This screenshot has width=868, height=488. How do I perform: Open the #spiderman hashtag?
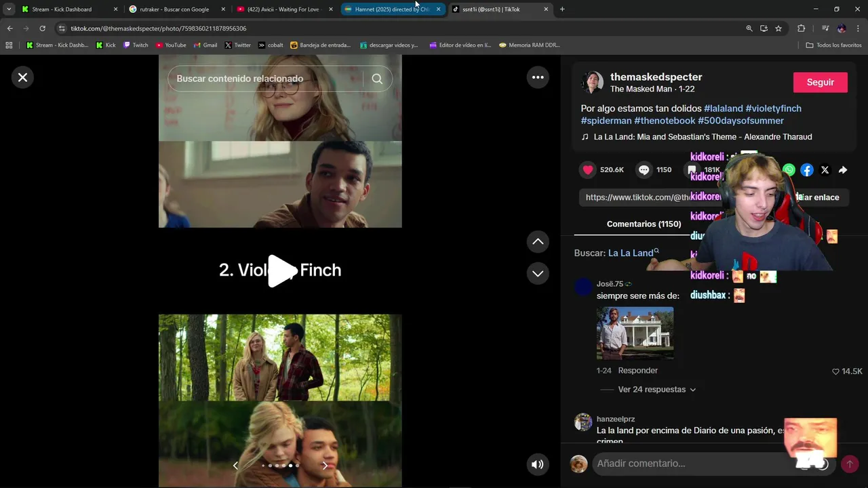[606, 121]
